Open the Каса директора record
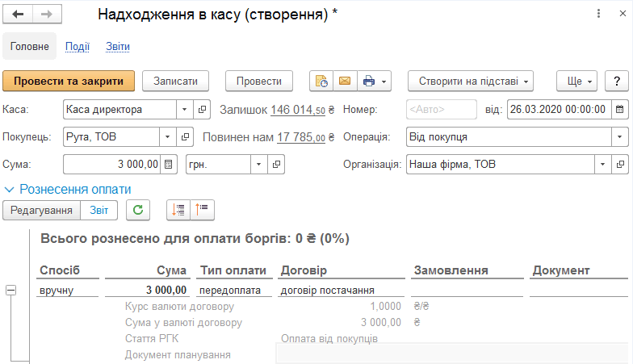Viewport: 633px width, 364px height. pos(202,110)
